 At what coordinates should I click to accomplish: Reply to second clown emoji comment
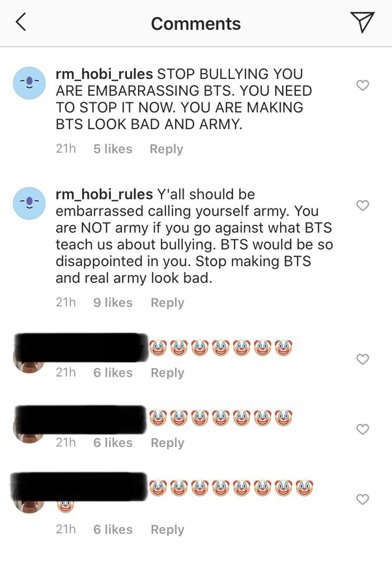167,443
